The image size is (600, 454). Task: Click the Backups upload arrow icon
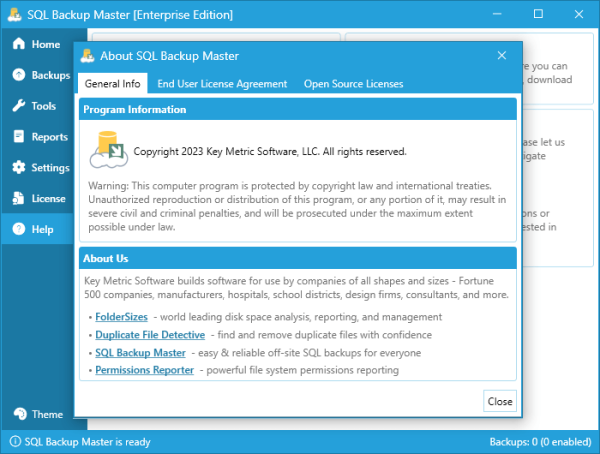pyautogui.click(x=18, y=75)
